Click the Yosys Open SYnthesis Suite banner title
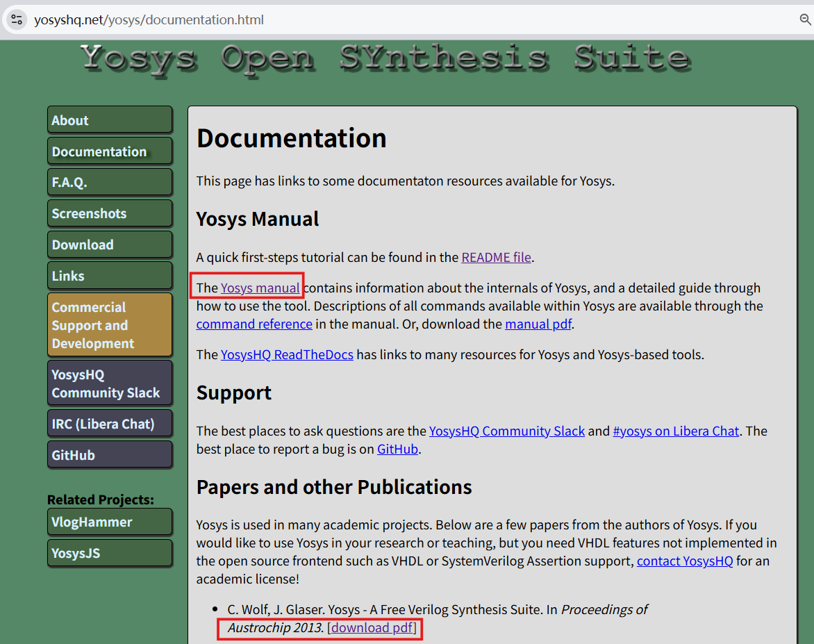 [x=385, y=59]
